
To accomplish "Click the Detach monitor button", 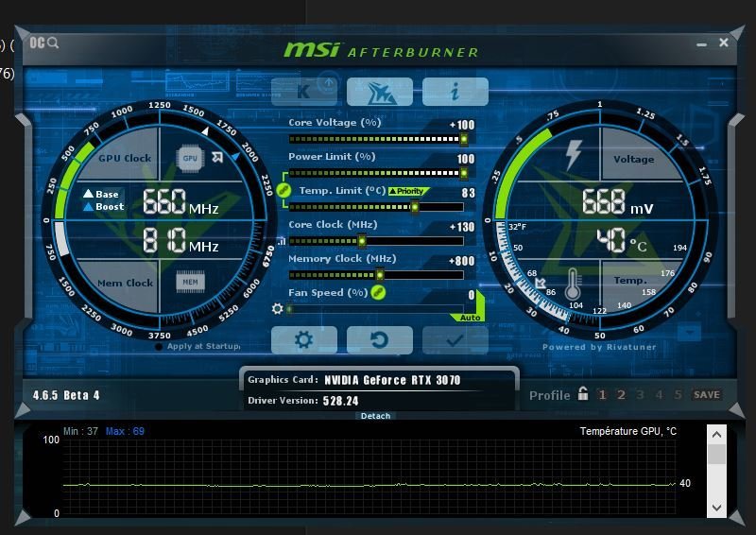I will coord(375,416).
